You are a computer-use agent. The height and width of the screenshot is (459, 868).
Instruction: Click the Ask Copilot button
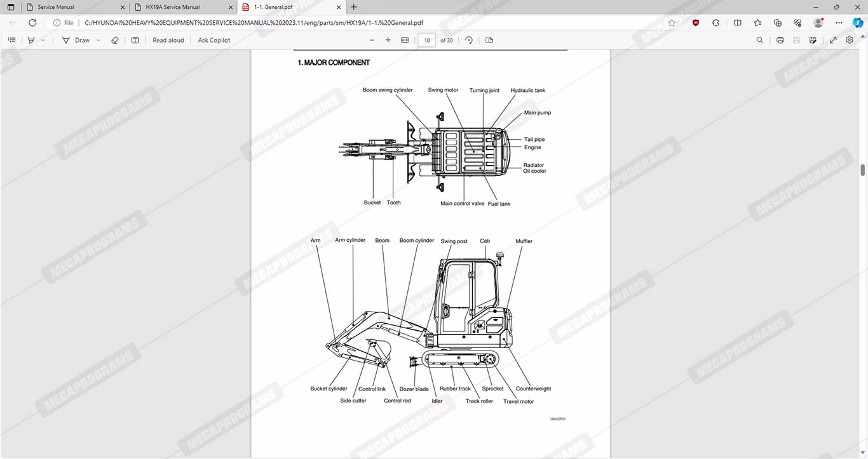click(214, 40)
